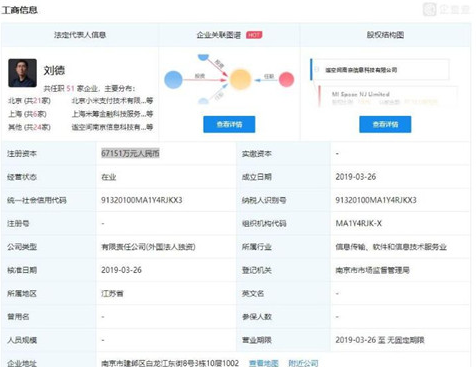
Task: Click the 2019-03-26 establishment date
Action: [356, 177]
